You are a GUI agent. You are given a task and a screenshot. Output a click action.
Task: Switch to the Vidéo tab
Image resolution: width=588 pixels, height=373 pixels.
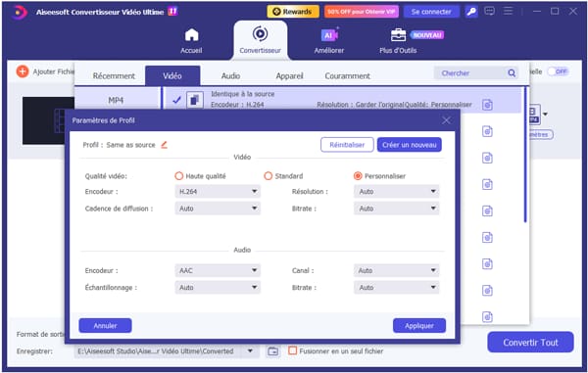click(x=172, y=76)
